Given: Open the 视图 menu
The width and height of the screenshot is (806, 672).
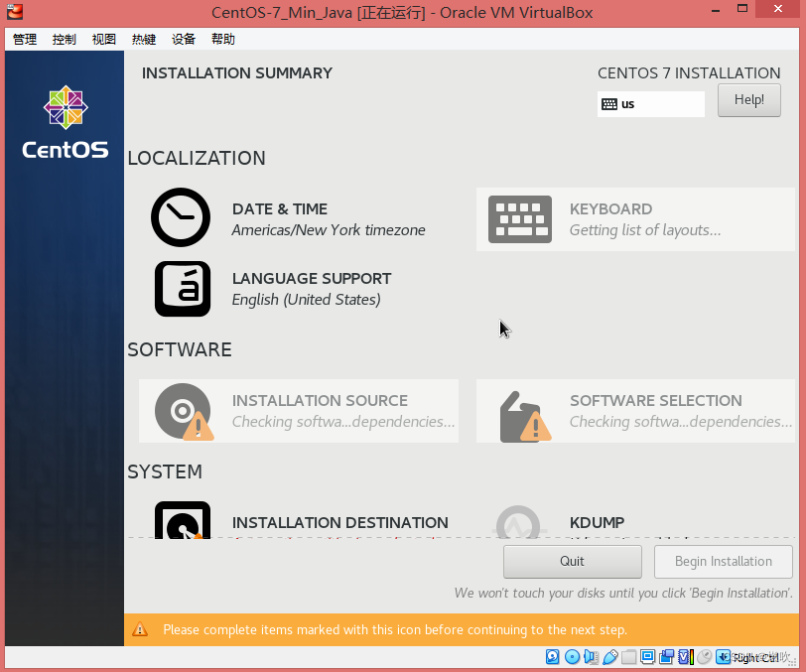Looking at the screenshot, I should point(104,39).
